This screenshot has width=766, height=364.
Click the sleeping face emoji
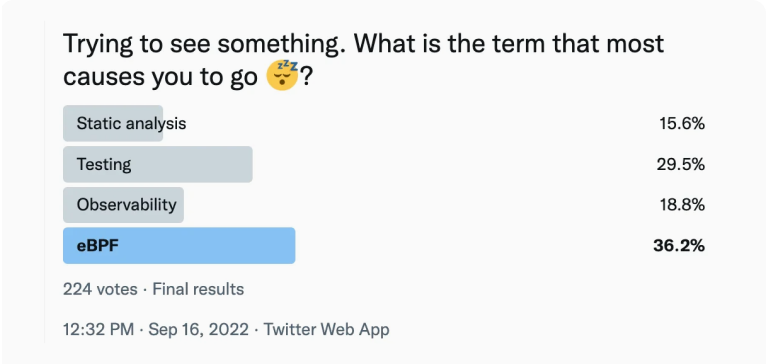(282, 76)
